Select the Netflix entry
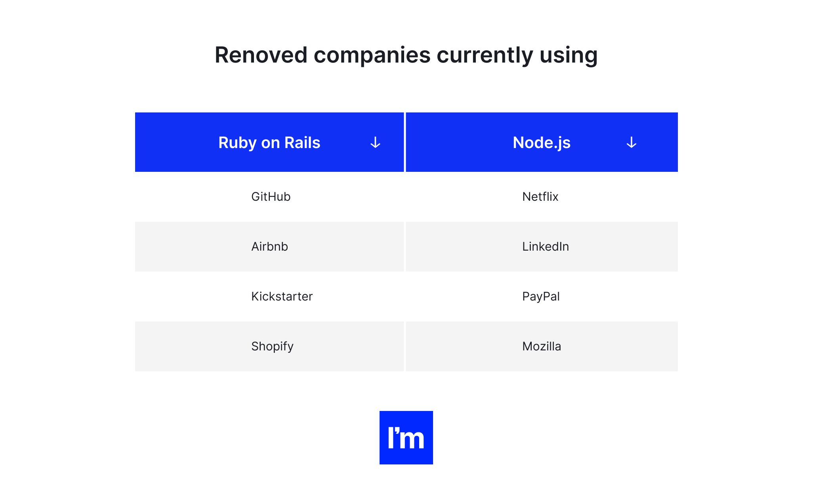Image resolution: width=813 pixels, height=504 pixels. coord(542,197)
